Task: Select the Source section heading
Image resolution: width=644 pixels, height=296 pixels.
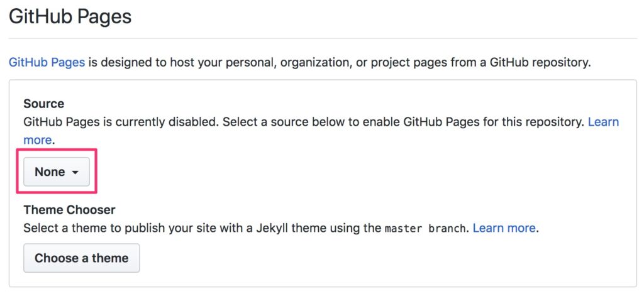Action: [43, 104]
